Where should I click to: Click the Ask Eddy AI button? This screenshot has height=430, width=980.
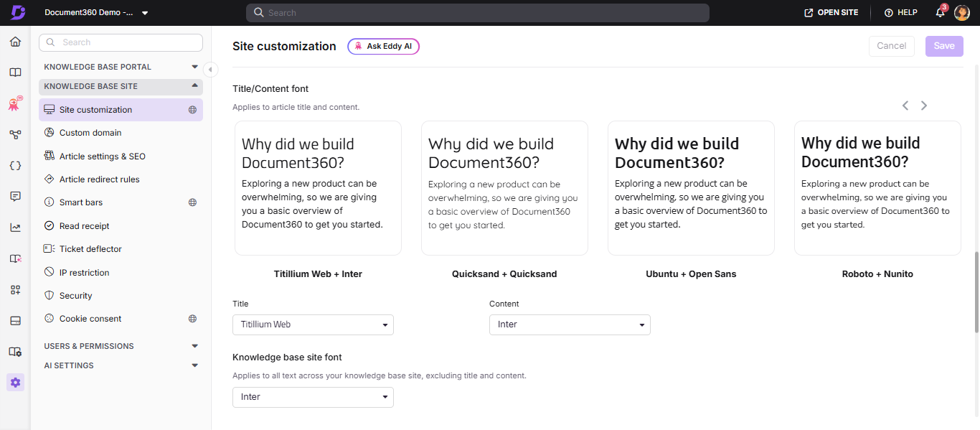(x=384, y=46)
